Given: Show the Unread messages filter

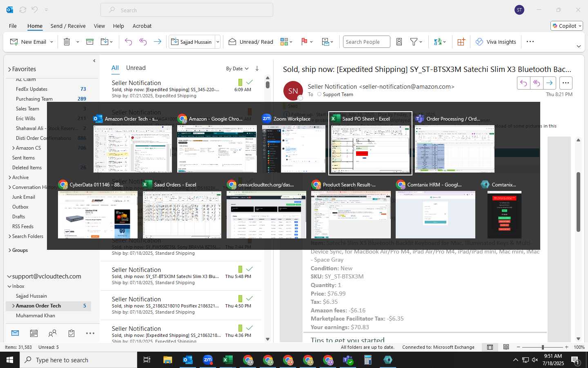Looking at the screenshot, I should (x=136, y=68).
